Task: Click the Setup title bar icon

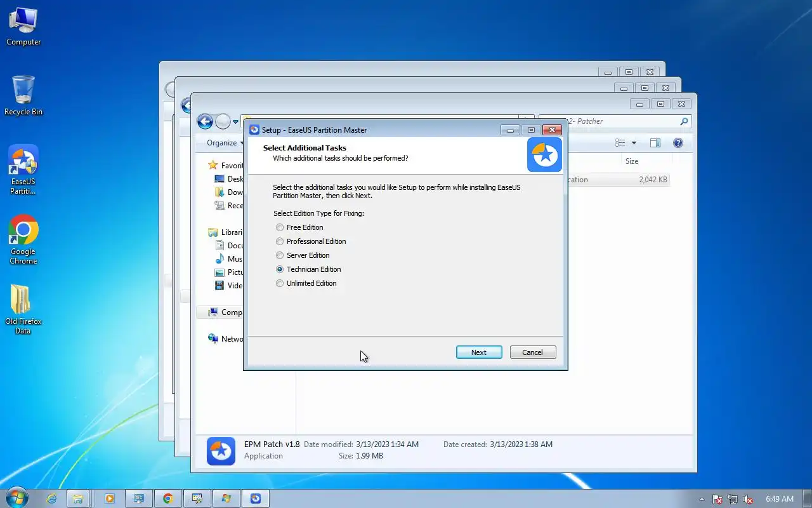Action: pyautogui.click(x=254, y=130)
